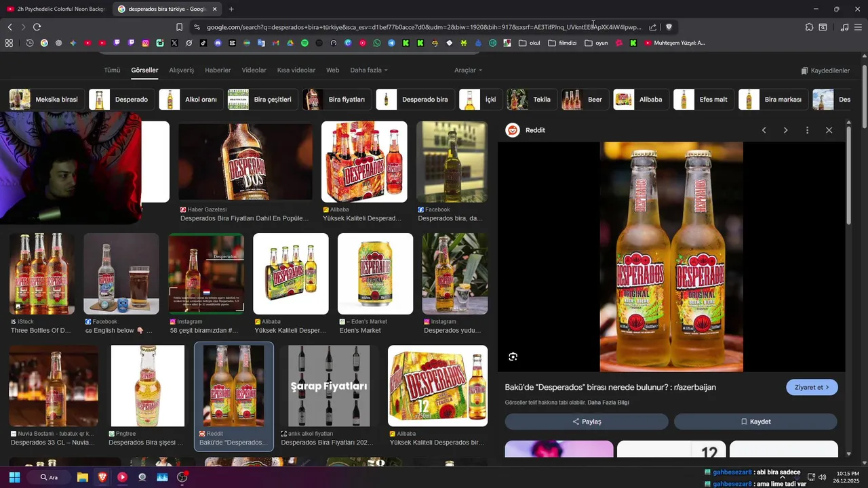Open Brave Shields icon in address bar

(669, 27)
